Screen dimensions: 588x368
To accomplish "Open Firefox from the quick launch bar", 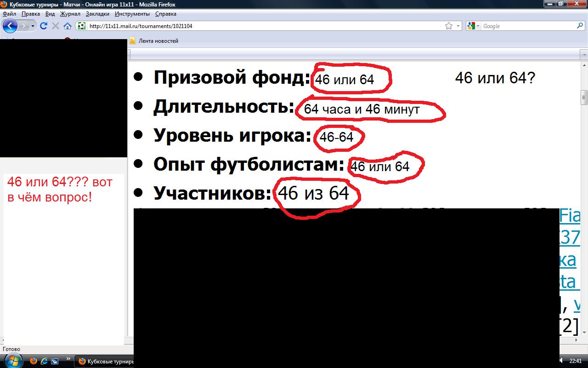I will 34,361.
